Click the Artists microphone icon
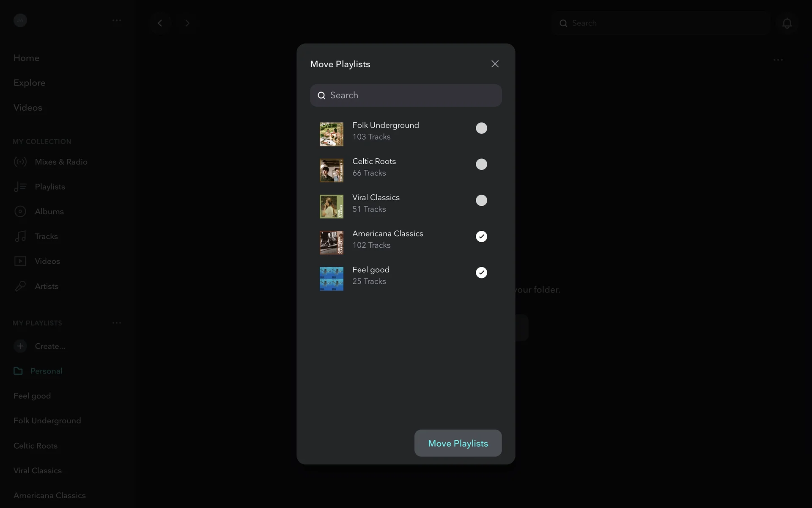Screen dimensions: 812x508 tap(20, 287)
